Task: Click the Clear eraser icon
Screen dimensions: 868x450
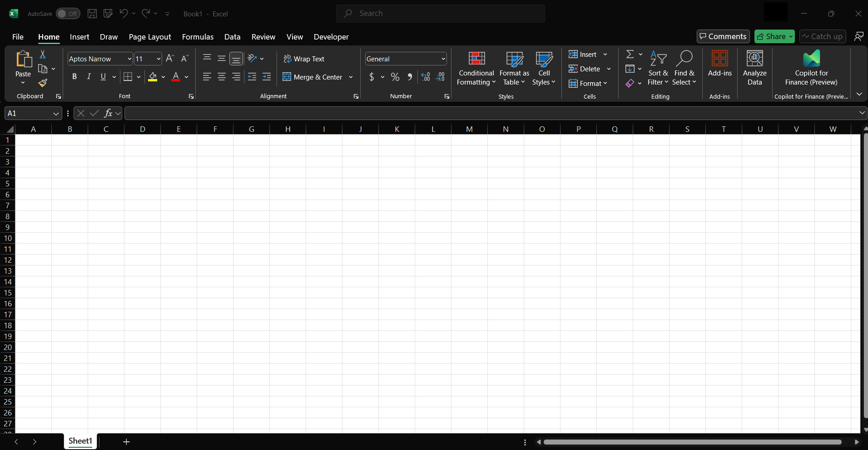Action: (x=630, y=83)
